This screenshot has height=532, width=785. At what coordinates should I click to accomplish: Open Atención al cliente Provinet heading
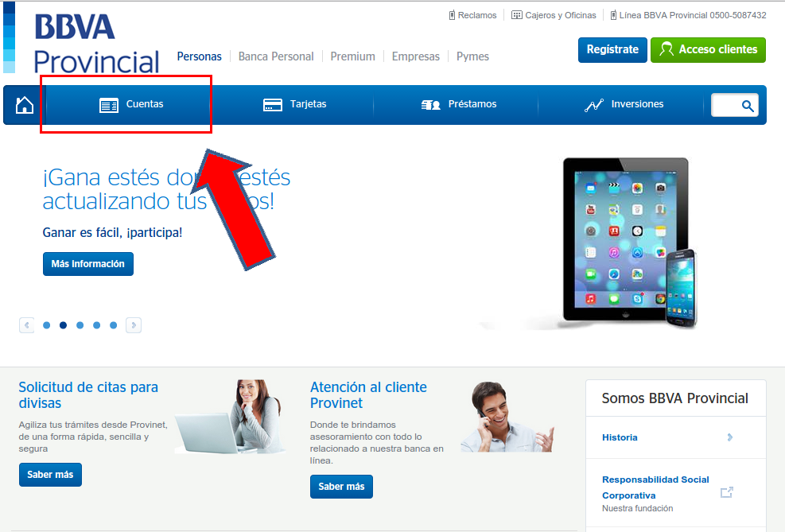point(368,395)
